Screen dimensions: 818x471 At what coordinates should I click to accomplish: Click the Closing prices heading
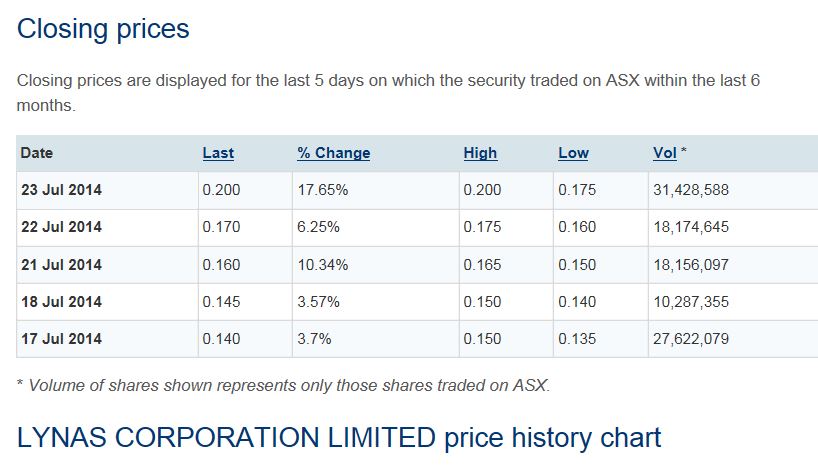(103, 29)
